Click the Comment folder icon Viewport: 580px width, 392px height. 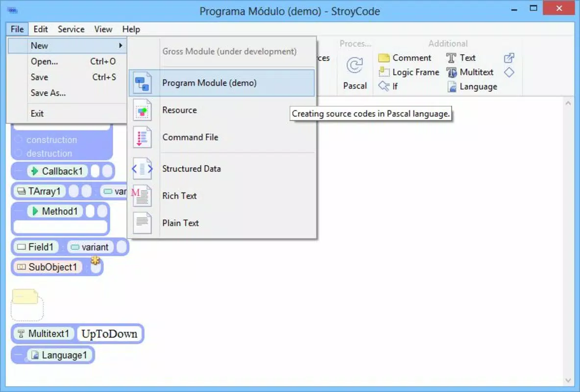coord(384,58)
